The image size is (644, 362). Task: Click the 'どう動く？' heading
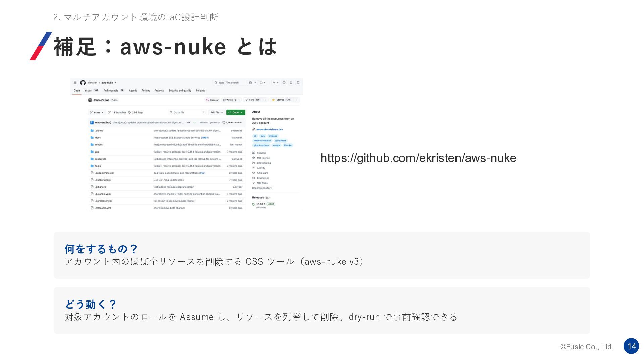pos(91,304)
